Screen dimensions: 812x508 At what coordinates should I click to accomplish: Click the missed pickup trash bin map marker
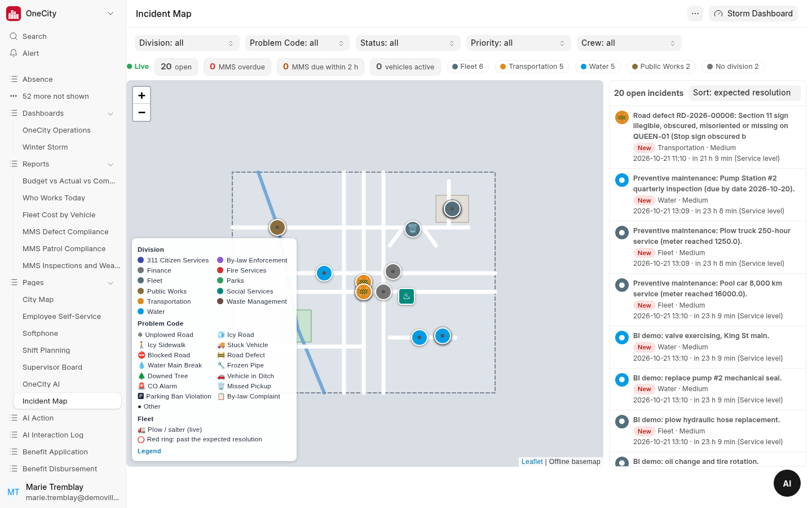click(x=413, y=229)
